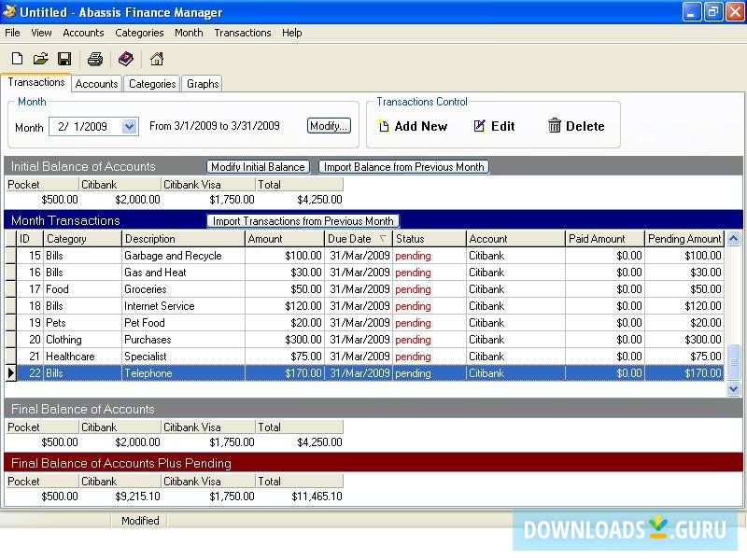
Task: Click Modify Initial Balance button
Action: click(258, 167)
